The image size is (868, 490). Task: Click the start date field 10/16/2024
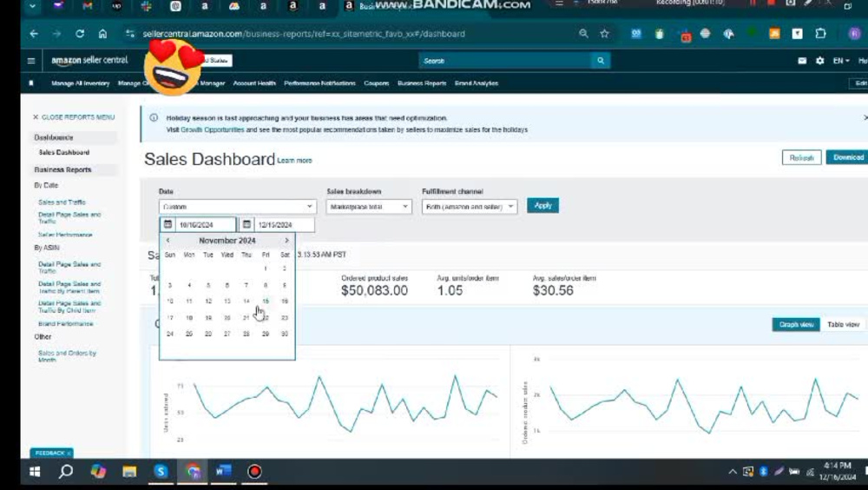coord(206,224)
